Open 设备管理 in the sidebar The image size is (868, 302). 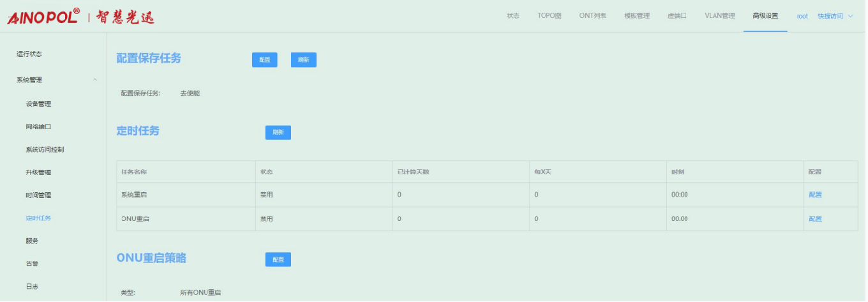38,104
